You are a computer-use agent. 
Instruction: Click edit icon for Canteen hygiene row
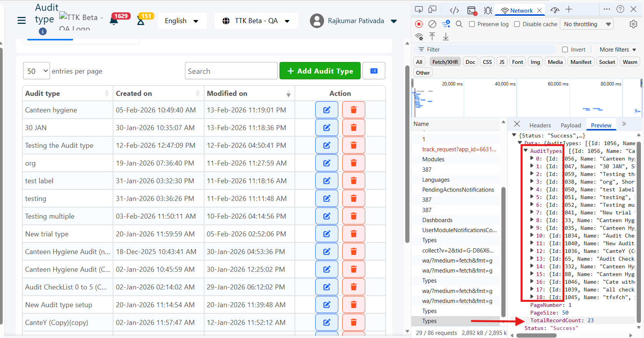(326, 110)
